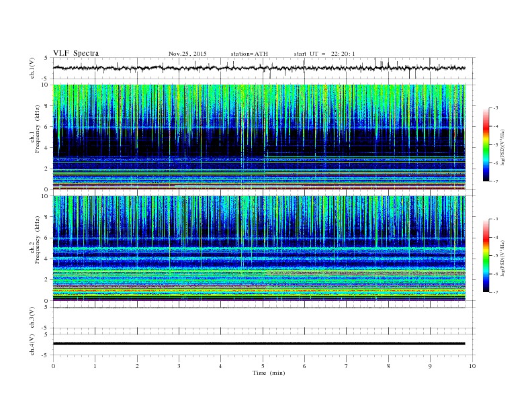532x411 pixels.
Task: Click the ch.2 spectrogram "8" kHz tick label
Action: (x=46, y=217)
